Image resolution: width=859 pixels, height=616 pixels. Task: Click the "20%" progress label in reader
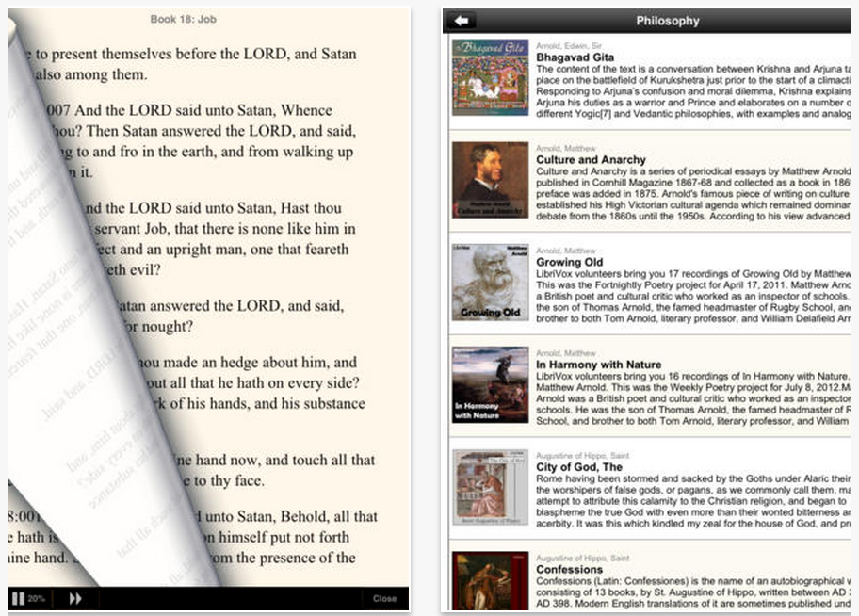tap(36, 598)
